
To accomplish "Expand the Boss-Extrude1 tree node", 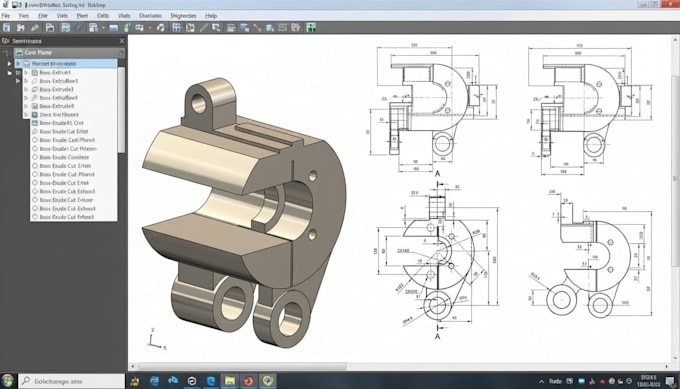I will [x=26, y=72].
